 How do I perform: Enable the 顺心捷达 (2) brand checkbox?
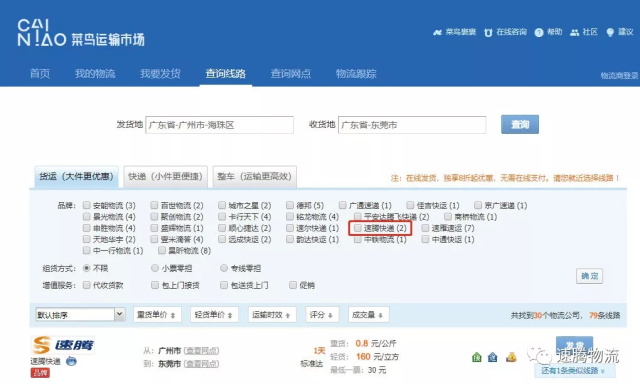pos(222,228)
